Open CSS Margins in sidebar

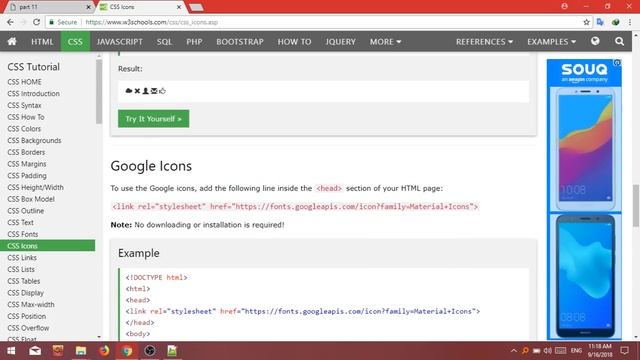[27, 164]
